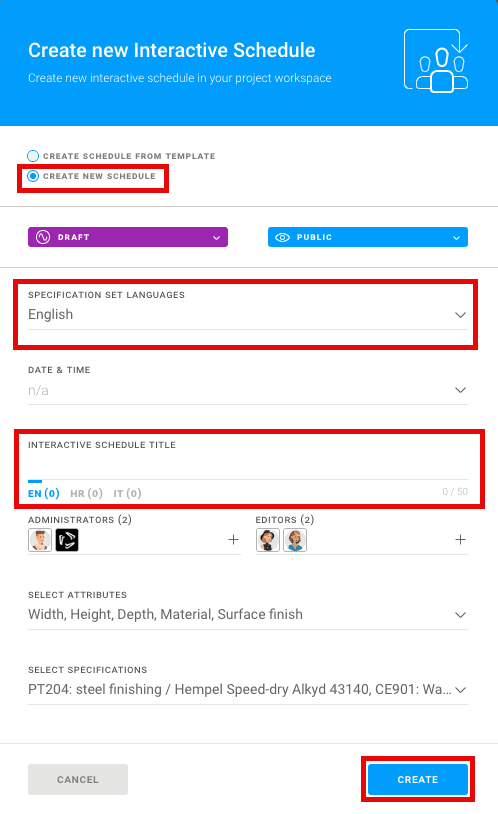Switch to the HR (0) language tab

(86, 493)
